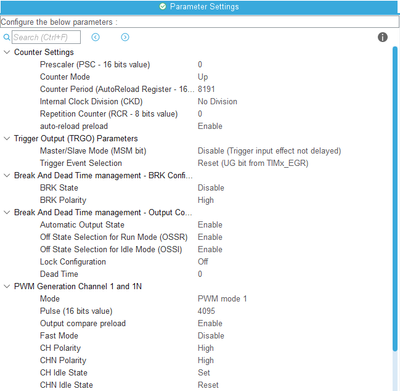Select the CH Polarity label

[x=60, y=348]
